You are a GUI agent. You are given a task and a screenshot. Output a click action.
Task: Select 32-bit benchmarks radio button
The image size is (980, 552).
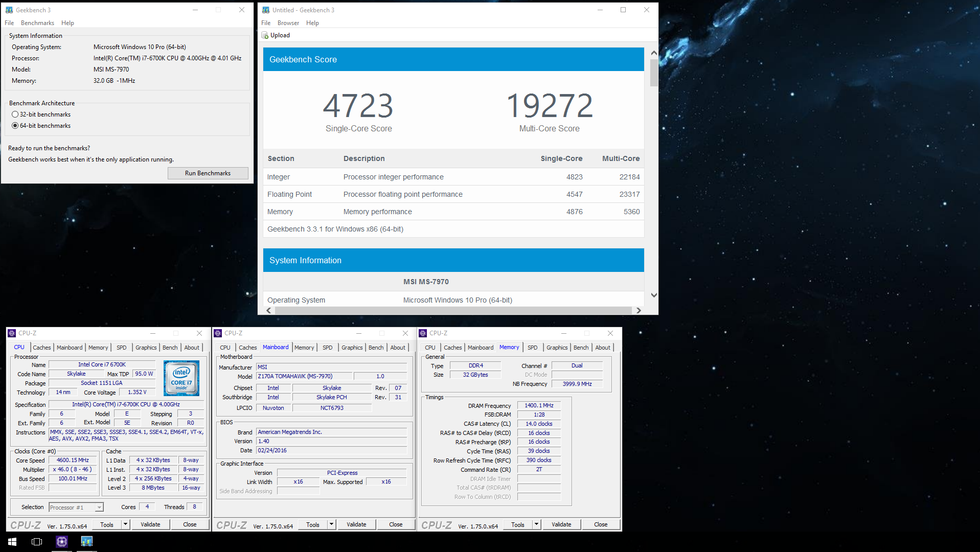(15, 114)
